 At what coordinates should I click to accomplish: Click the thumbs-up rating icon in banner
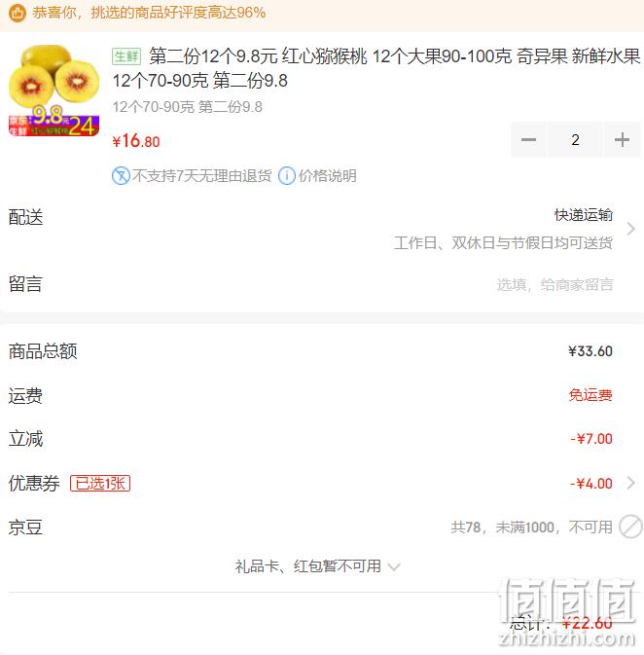pyautogui.click(x=18, y=13)
